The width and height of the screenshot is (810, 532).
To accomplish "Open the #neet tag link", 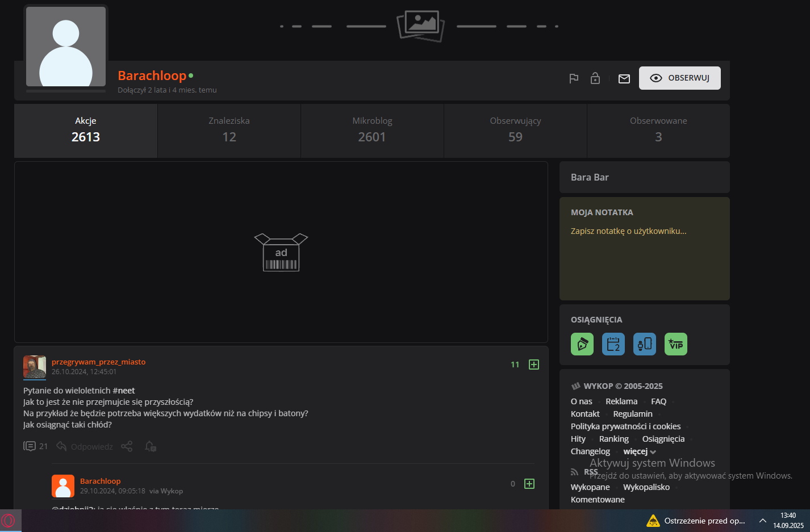I will (x=124, y=391).
